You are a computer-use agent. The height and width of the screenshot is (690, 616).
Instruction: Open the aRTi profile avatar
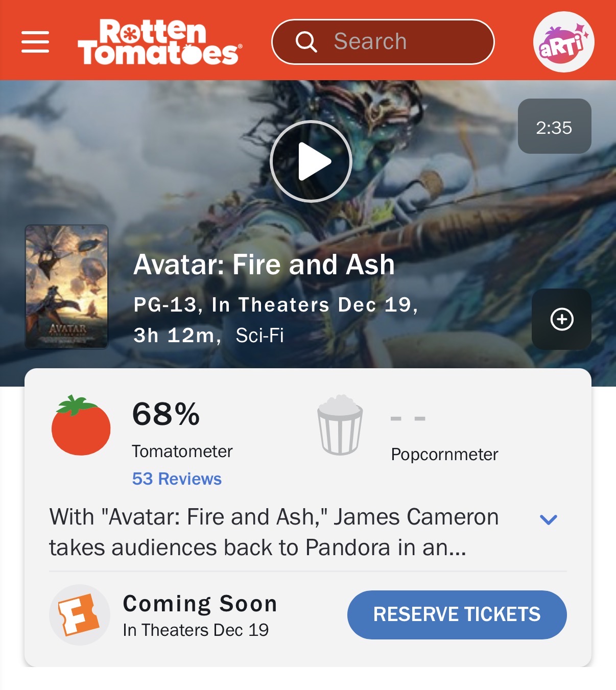563,42
